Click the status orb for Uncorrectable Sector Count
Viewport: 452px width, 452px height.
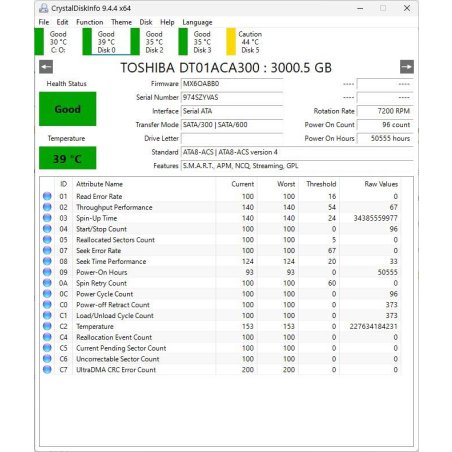(x=47, y=359)
